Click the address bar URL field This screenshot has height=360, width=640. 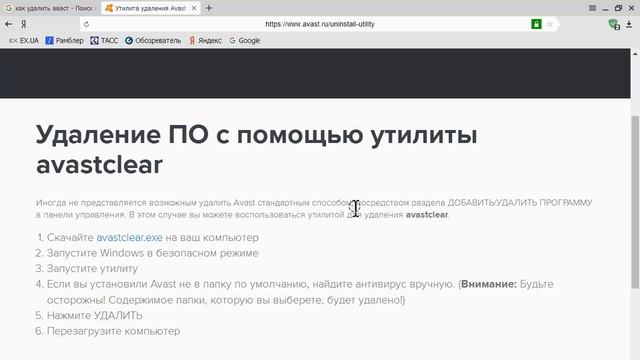(x=320, y=24)
